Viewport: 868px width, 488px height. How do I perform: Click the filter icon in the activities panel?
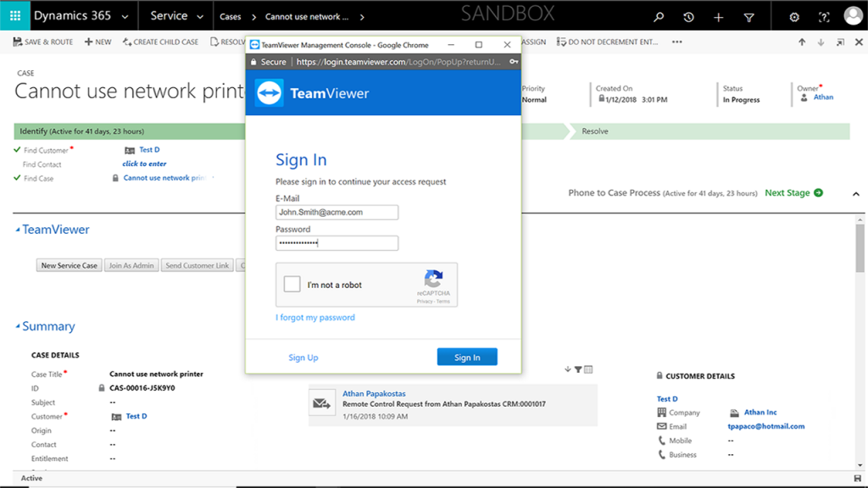(x=578, y=370)
